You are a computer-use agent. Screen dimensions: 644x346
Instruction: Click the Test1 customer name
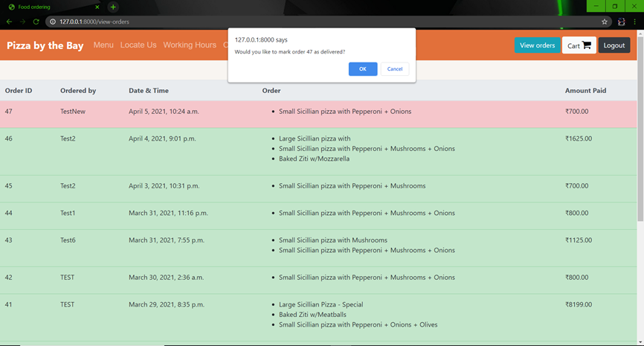(68, 213)
